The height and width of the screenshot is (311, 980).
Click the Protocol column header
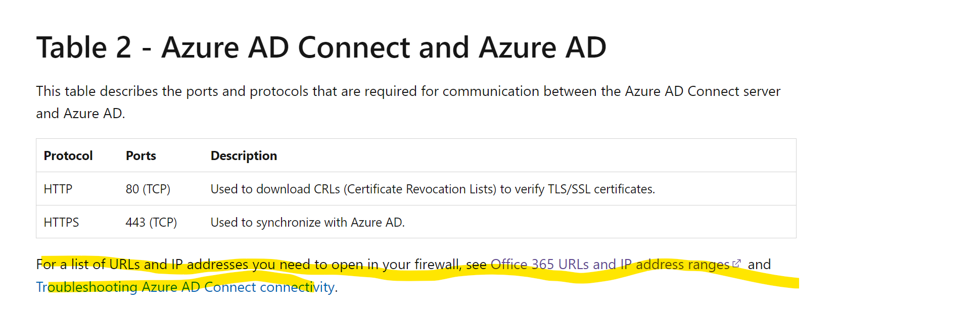[68, 155]
